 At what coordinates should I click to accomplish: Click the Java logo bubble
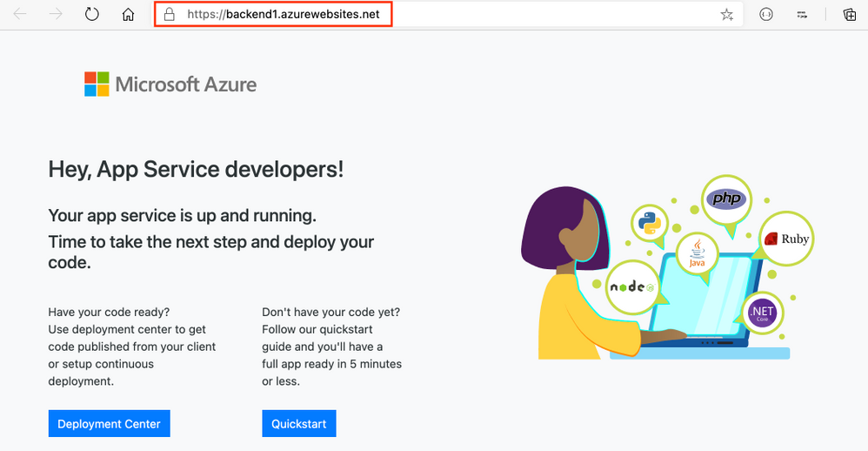697,254
